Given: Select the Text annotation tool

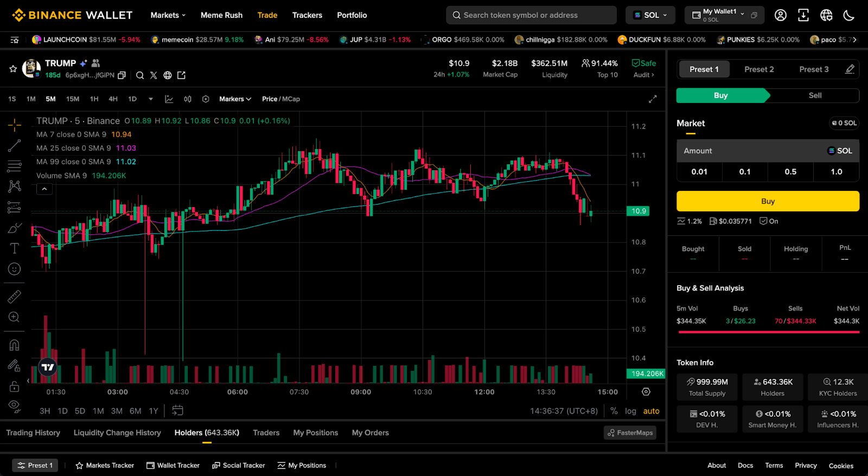Looking at the screenshot, I should pyautogui.click(x=15, y=248).
